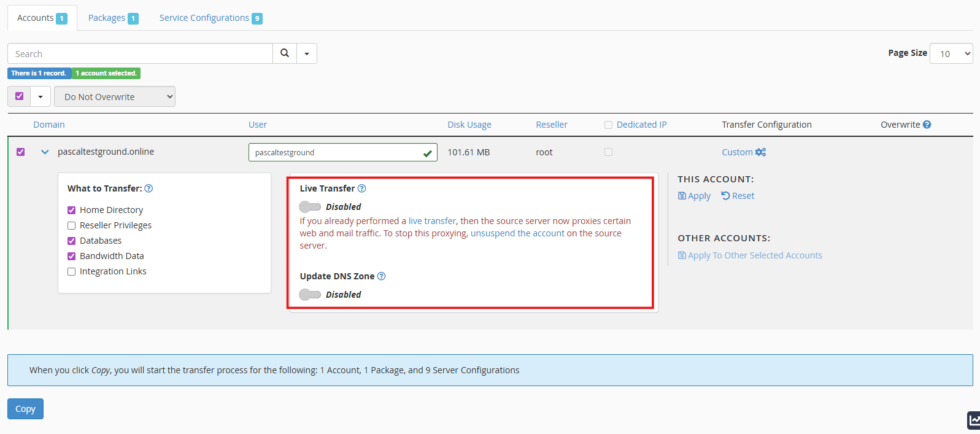Image resolution: width=980 pixels, height=434 pixels.
Task: Sort by Disk Usage column header
Action: [x=469, y=125]
